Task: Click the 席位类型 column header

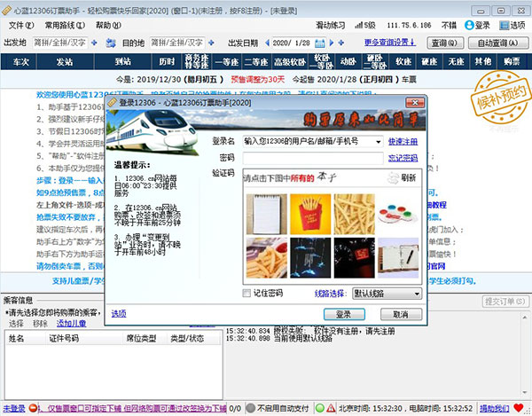Action: (145, 338)
